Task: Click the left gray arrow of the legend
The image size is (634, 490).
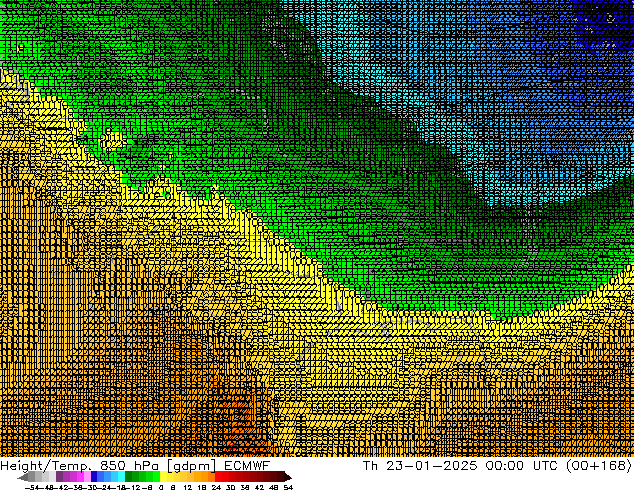Action: point(23,477)
